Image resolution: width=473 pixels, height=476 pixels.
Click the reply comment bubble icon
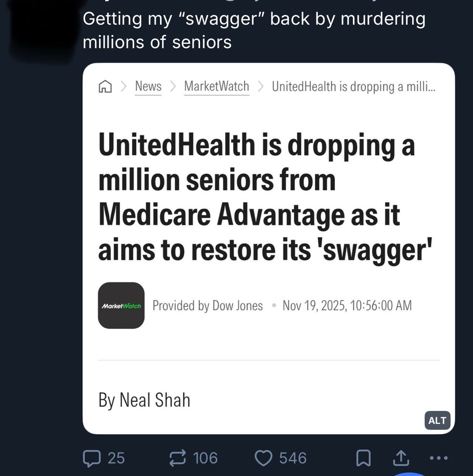92,458
